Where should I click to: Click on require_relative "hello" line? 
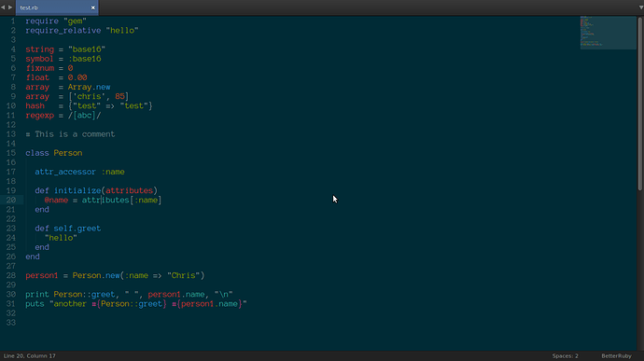point(82,31)
